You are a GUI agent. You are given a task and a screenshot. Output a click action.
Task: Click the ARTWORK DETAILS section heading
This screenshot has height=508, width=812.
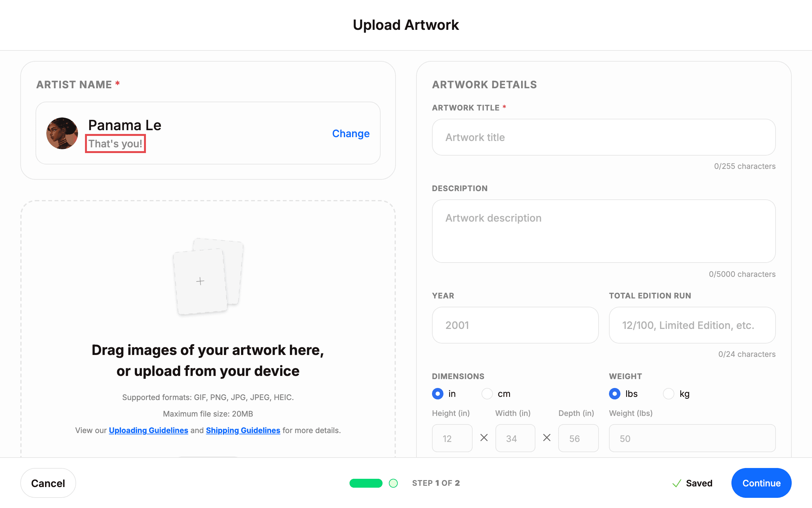[x=485, y=85]
